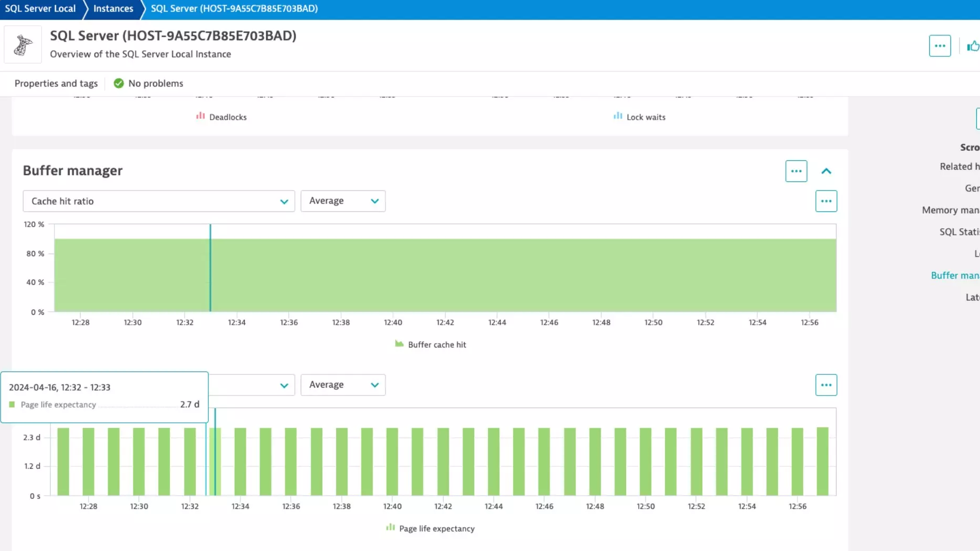
Task: Jump to Memory manager section in sidebar
Action: click(x=950, y=210)
